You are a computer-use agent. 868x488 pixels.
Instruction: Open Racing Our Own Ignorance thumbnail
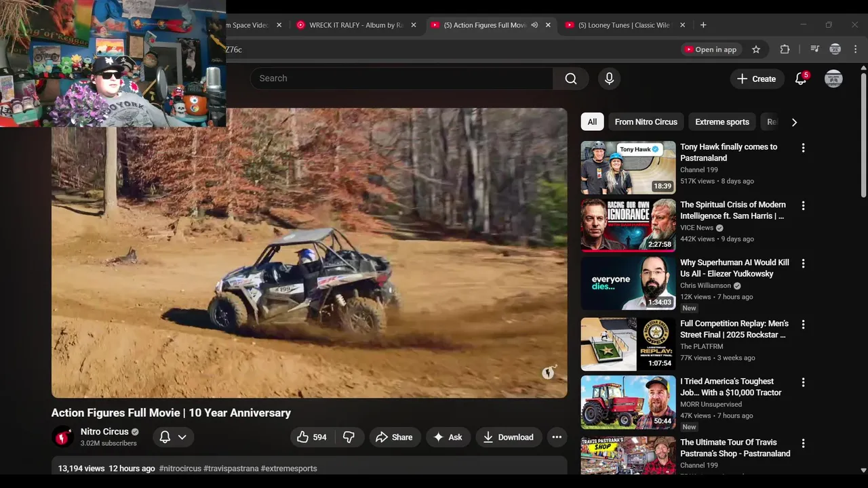[628, 225]
